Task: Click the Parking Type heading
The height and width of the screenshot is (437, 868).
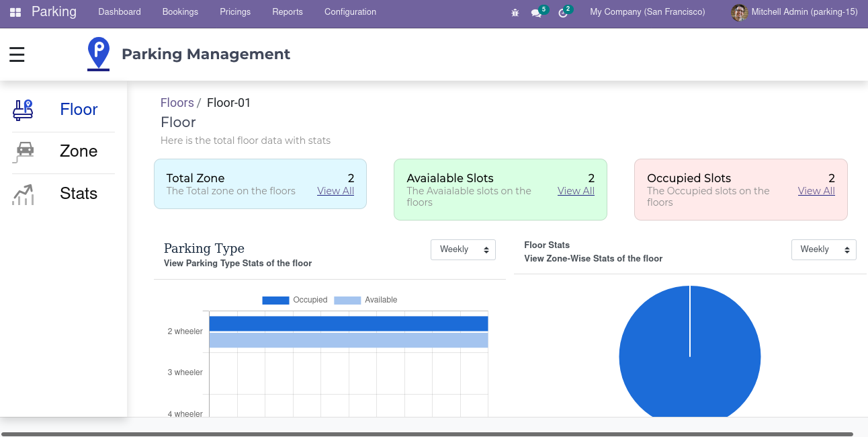Action: (204, 248)
